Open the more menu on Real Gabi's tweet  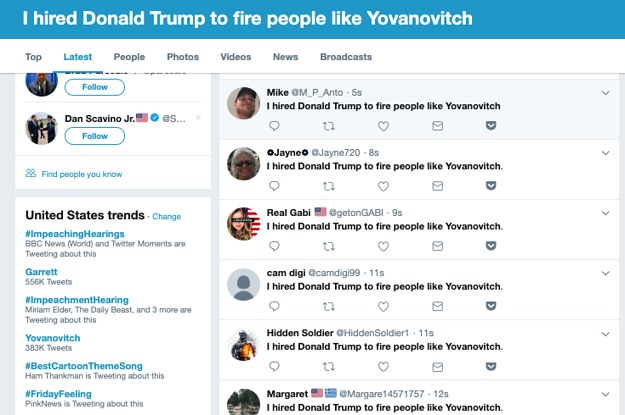point(605,213)
